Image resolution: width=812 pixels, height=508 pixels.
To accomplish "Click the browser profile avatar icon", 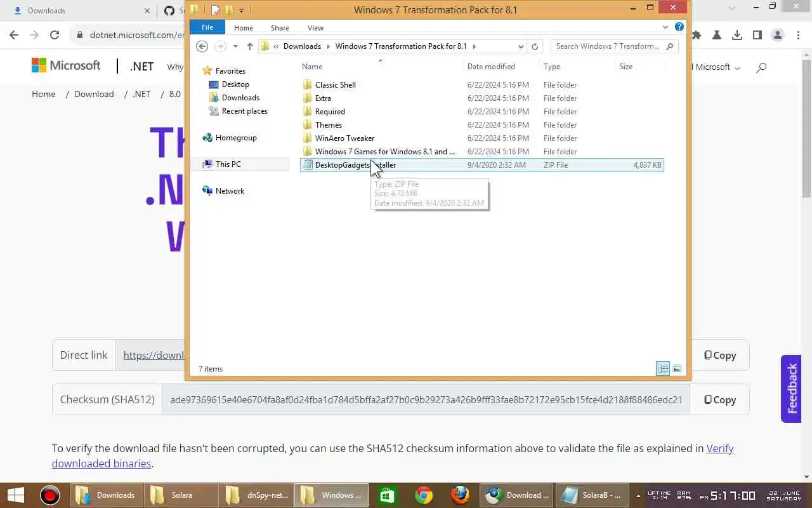I will [x=778, y=35].
